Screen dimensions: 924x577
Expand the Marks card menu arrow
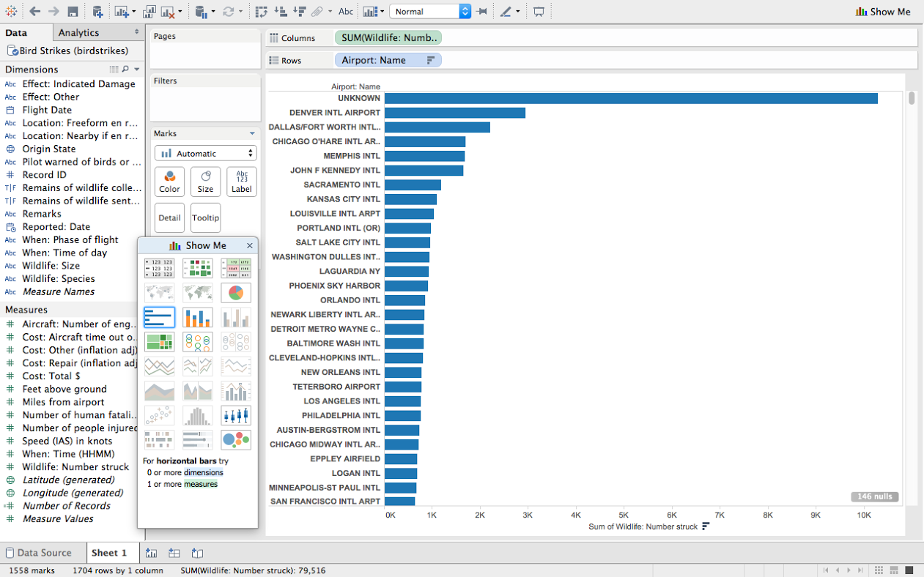click(x=252, y=133)
